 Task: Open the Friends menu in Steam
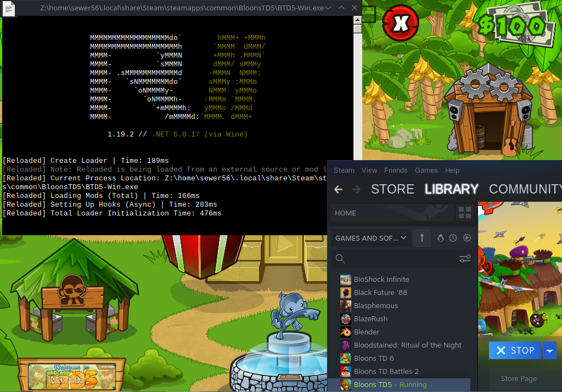[396, 171]
